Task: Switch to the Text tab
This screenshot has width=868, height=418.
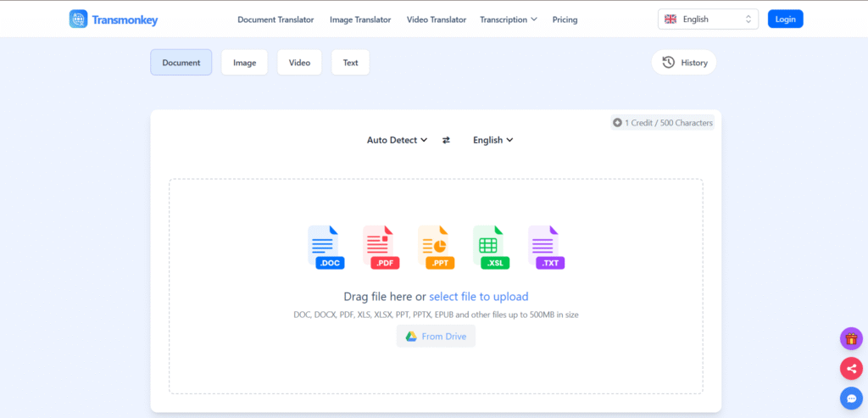Action: [350, 63]
